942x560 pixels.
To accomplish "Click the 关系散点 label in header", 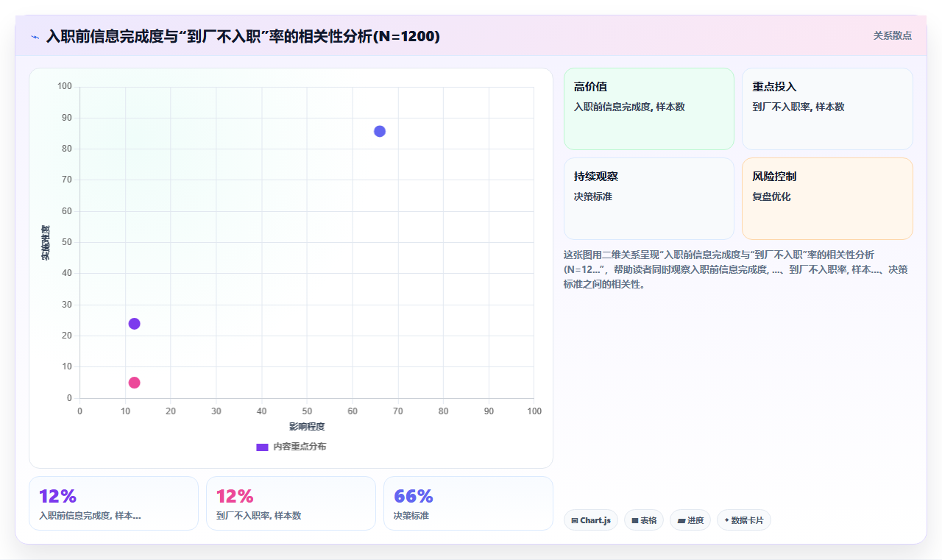I will [x=892, y=35].
